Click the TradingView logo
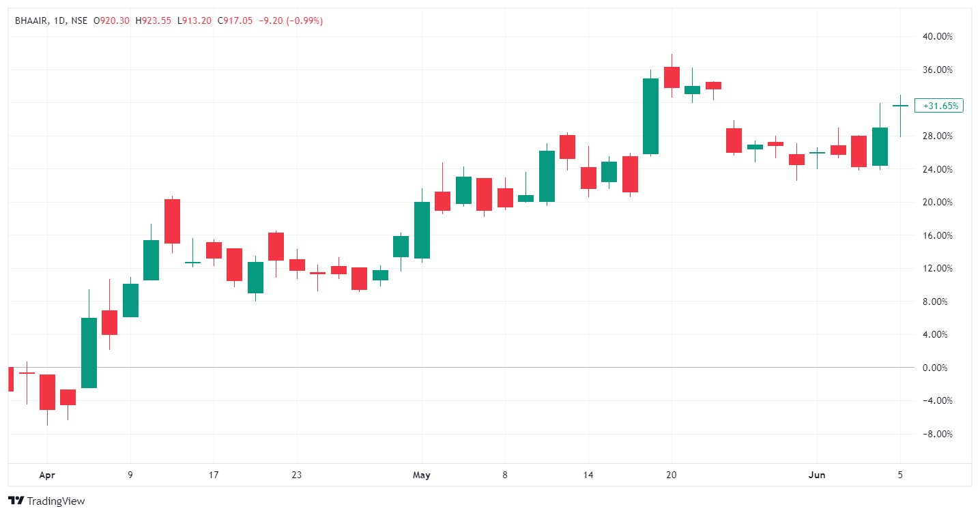 [46, 501]
